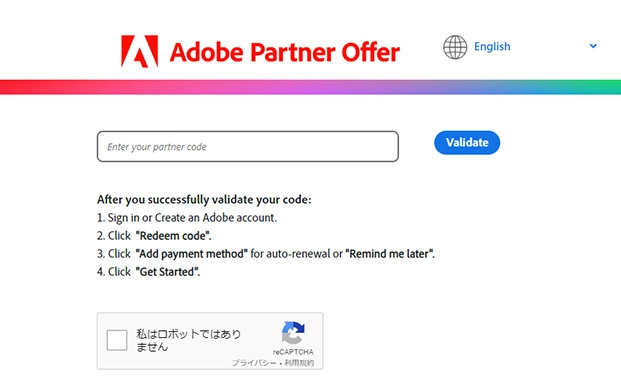Focus the partner code input field
Viewport: 621px width, 386px height.
pos(248,146)
